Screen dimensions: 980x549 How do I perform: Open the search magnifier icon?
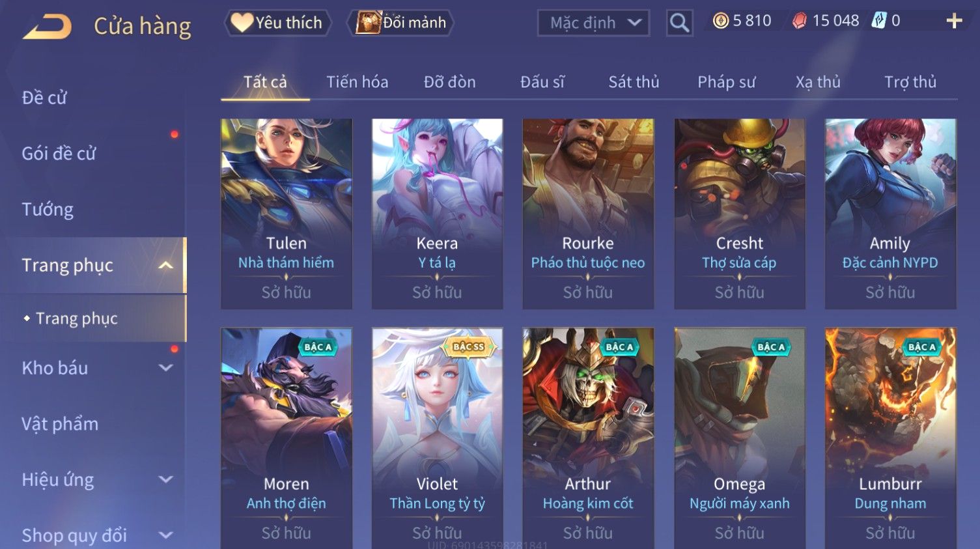click(679, 23)
